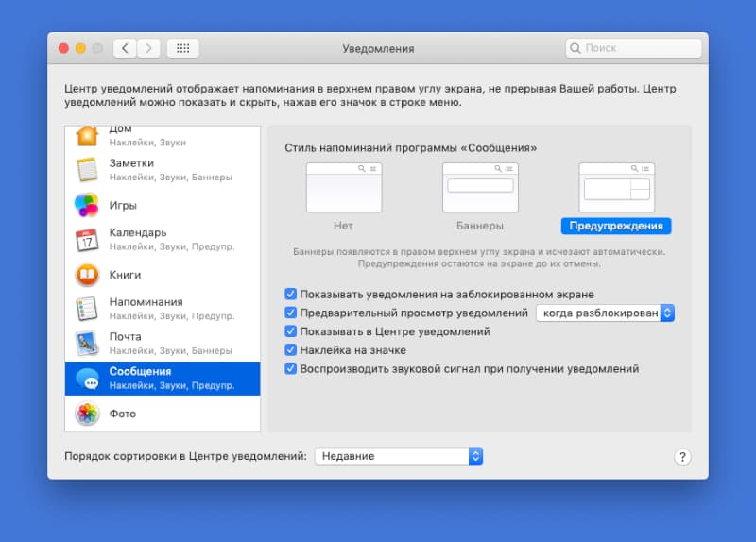Viewport: 756px width, 542px height.
Task: Select the «Нет» alert style thumbnail
Action: pyautogui.click(x=344, y=187)
